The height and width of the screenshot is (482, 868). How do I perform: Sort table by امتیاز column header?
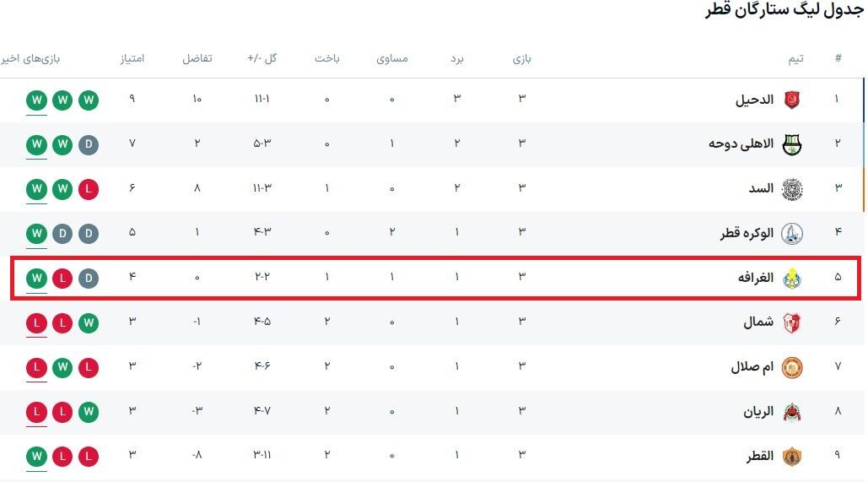click(x=132, y=58)
